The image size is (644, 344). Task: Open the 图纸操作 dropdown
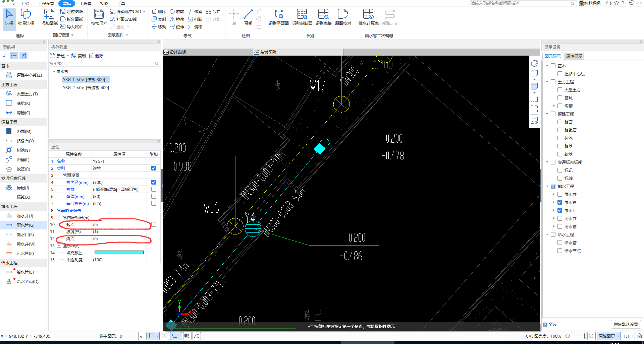coord(118,35)
